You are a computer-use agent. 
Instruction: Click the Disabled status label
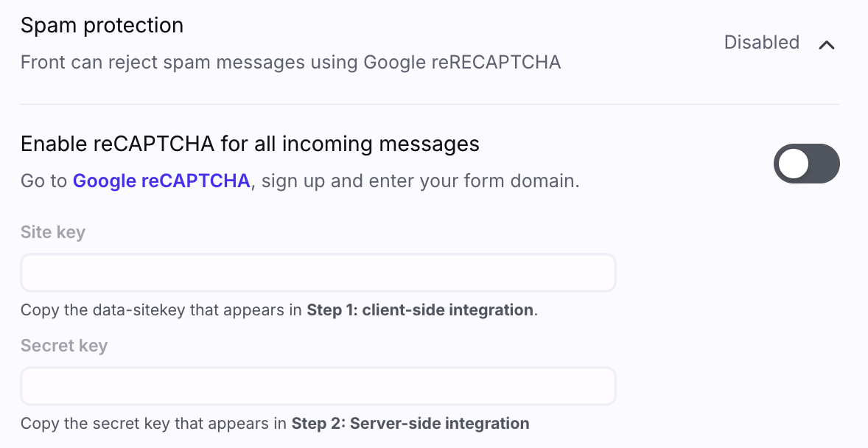click(x=761, y=43)
